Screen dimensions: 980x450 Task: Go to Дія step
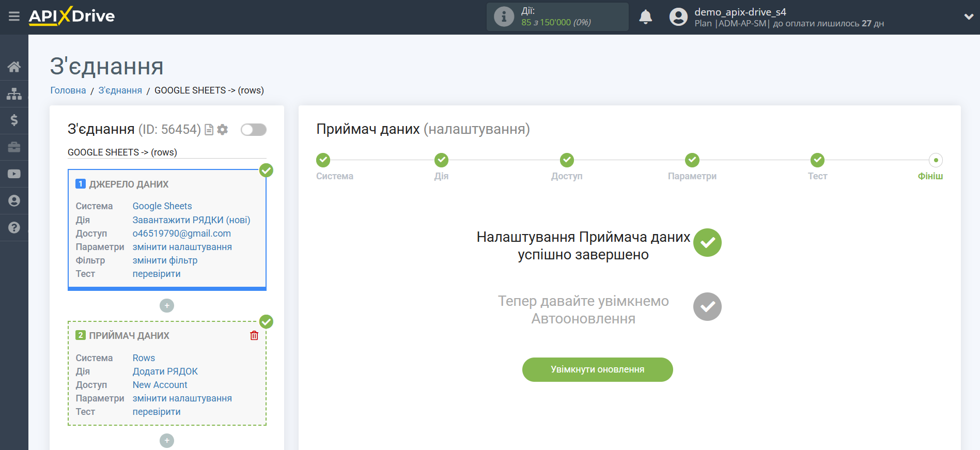coord(441,160)
